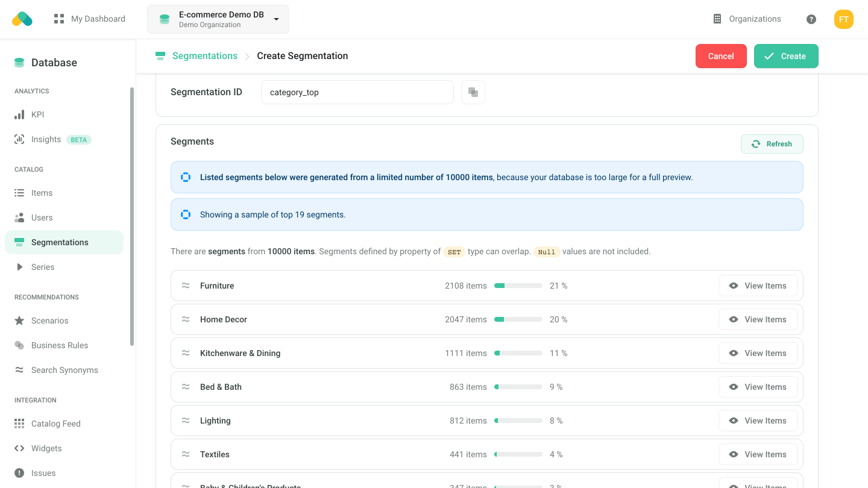Click the Database stack icon in sidebar
The width and height of the screenshot is (868, 488).
[x=19, y=63]
